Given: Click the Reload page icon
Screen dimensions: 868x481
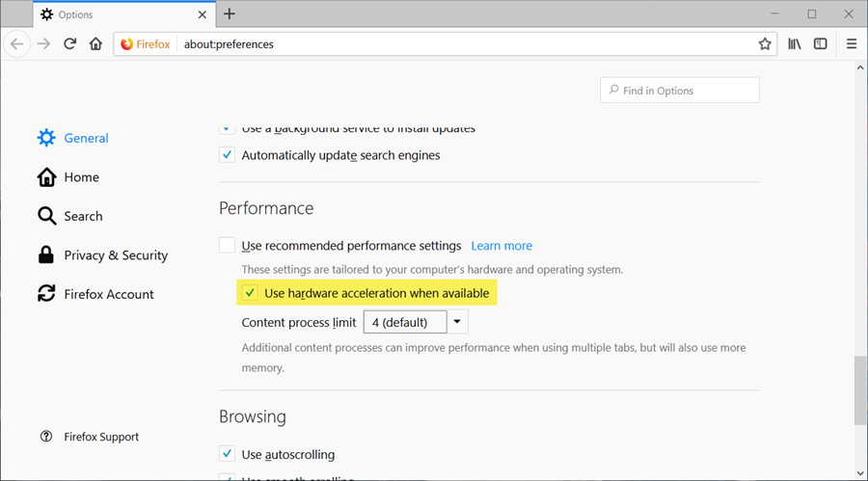Looking at the screenshot, I should pos(69,44).
